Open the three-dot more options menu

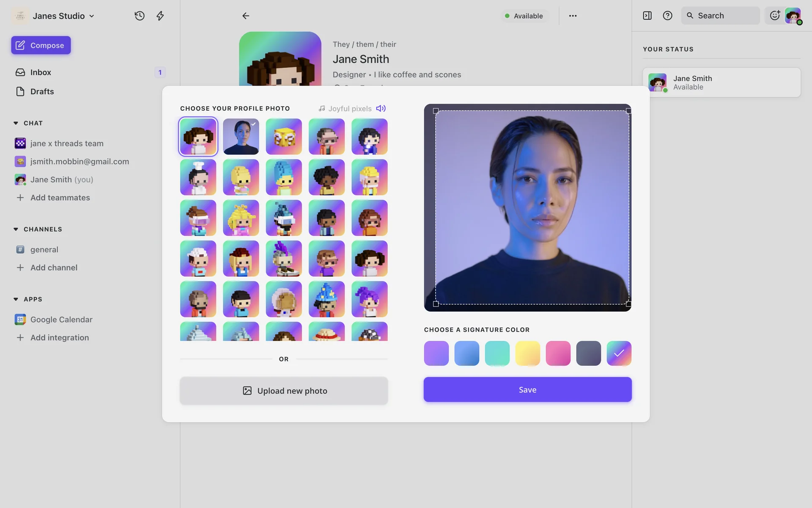(x=573, y=16)
